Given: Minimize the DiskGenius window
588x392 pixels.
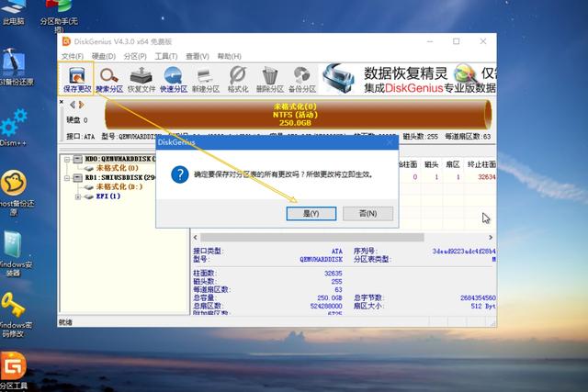Looking at the screenshot, I should (430, 41).
